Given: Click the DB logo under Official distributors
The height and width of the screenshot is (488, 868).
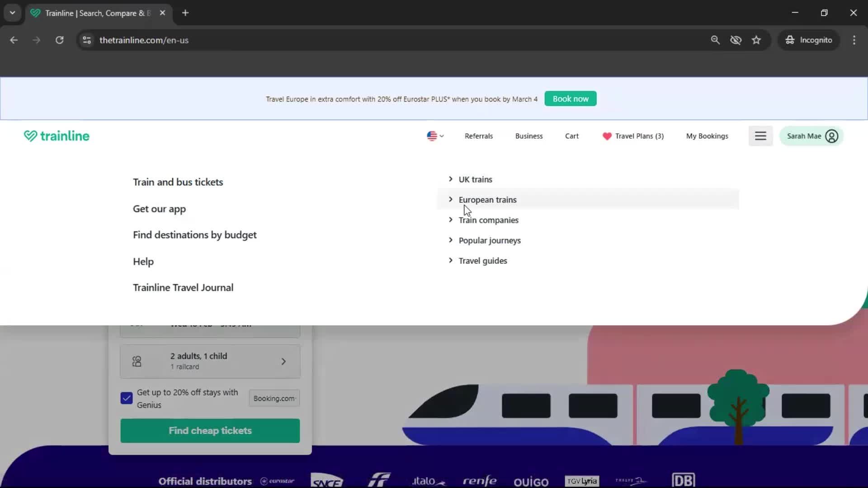Looking at the screenshot, I should (684, 480).
